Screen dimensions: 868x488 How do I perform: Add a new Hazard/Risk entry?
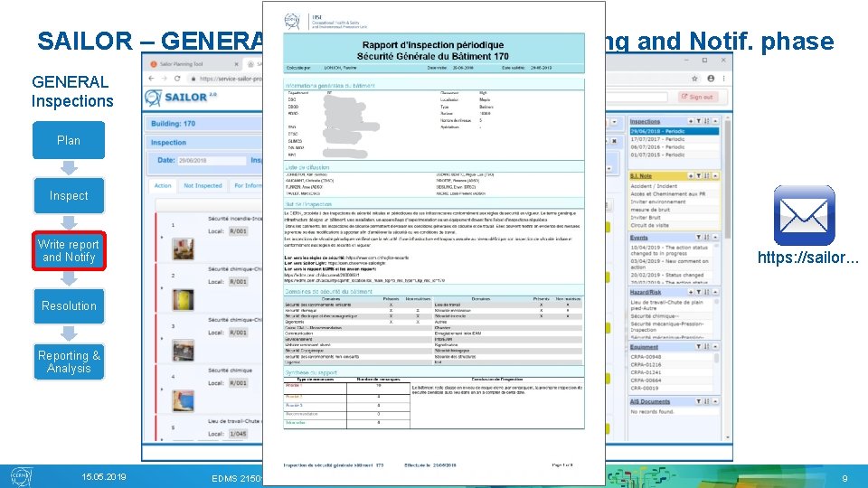[x=690, y=292]
